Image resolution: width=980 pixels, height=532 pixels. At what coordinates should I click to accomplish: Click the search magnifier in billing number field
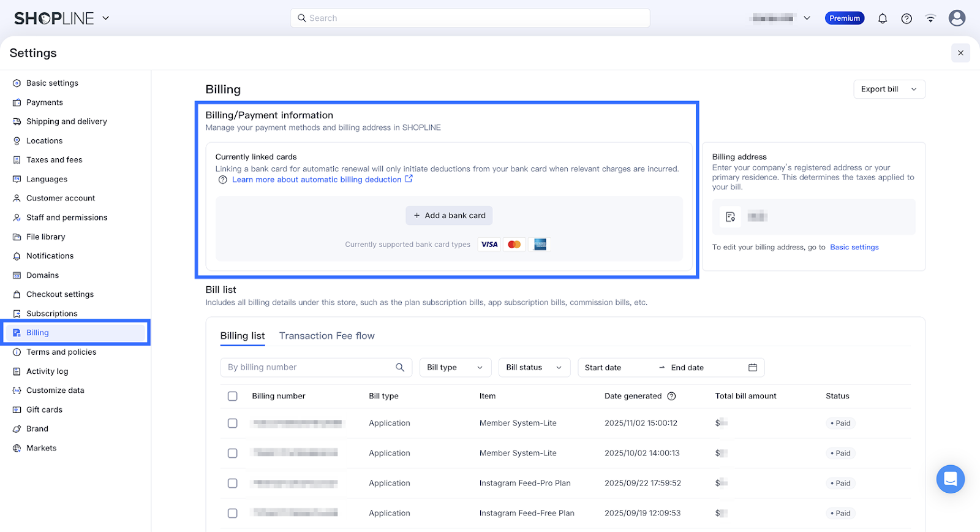coord(400,367)
